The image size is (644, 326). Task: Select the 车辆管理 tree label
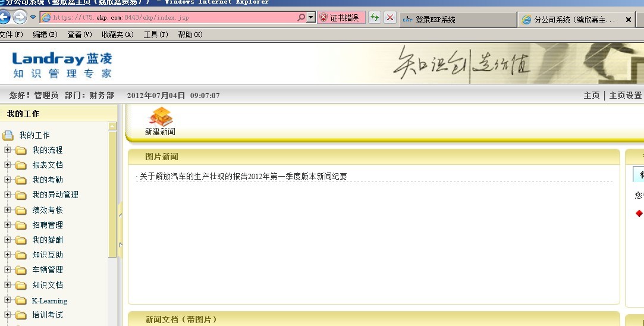pos(48,269)
